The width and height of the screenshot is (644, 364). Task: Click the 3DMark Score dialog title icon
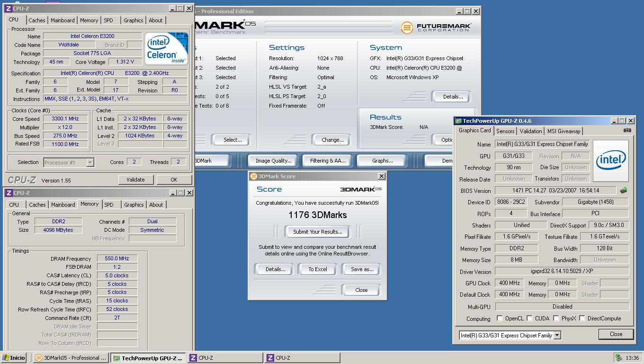pyautogui.click(x=253, y=176)
